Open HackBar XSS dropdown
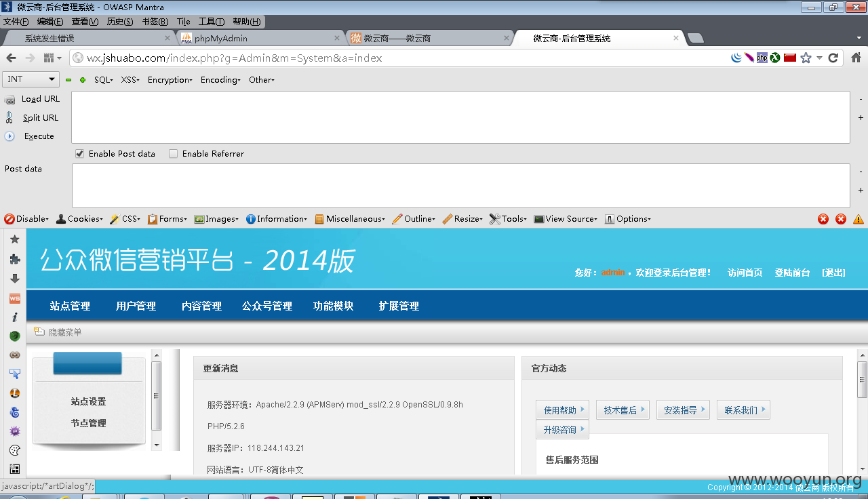 (130, 80)
